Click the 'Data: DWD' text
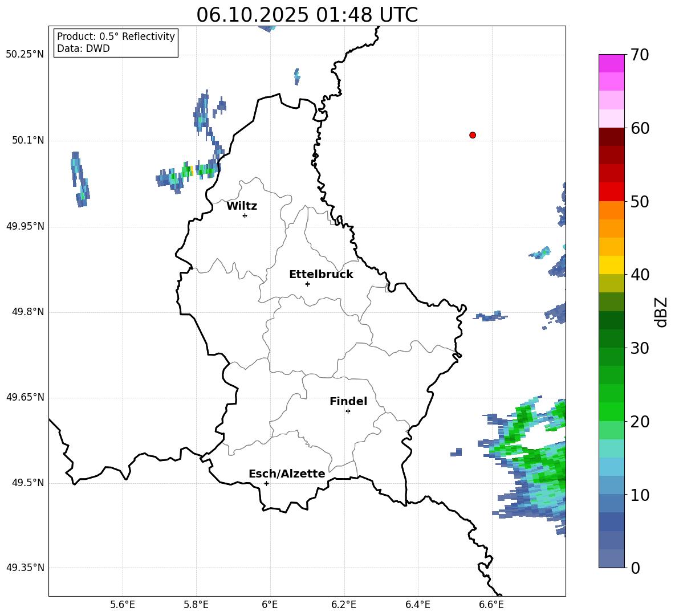 (x=83, y=48)
